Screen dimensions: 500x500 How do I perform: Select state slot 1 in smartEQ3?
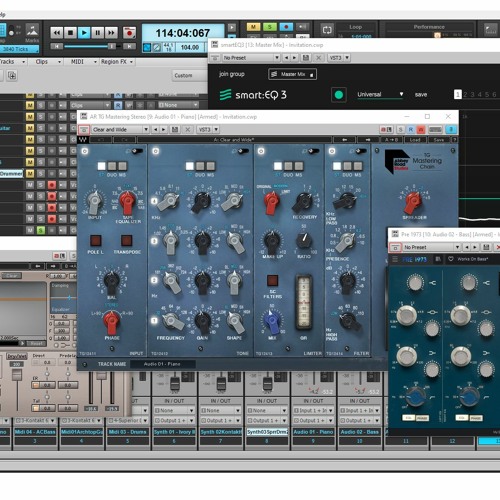coord(458,95)
